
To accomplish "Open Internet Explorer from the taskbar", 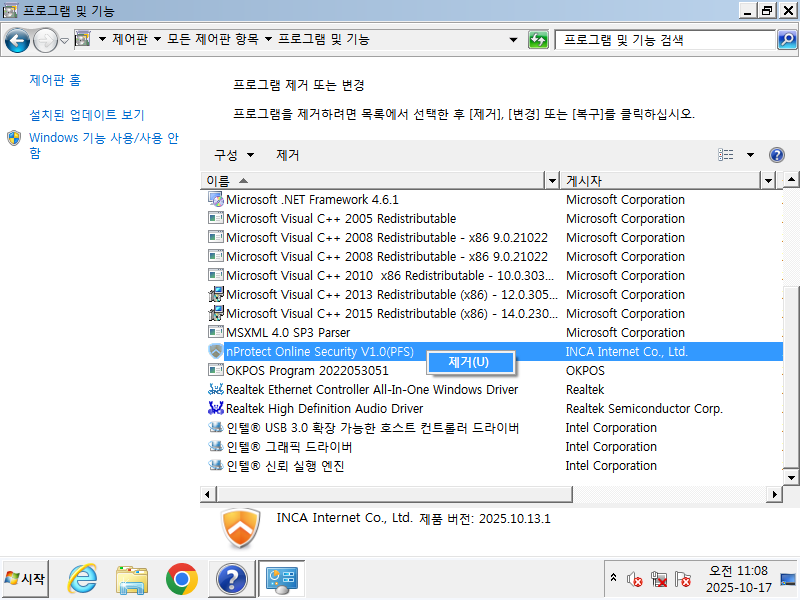I will 82,579.
